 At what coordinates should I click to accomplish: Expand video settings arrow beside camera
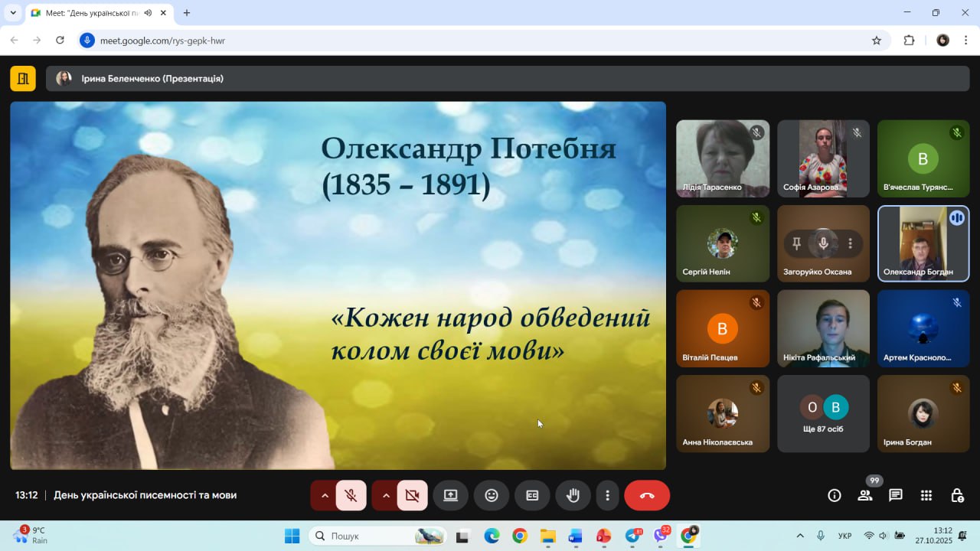tap(386, 495)
